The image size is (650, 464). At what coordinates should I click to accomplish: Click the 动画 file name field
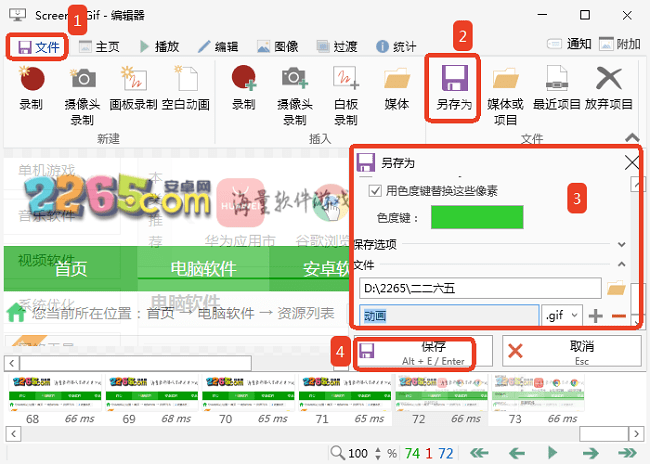coord(449,316)
